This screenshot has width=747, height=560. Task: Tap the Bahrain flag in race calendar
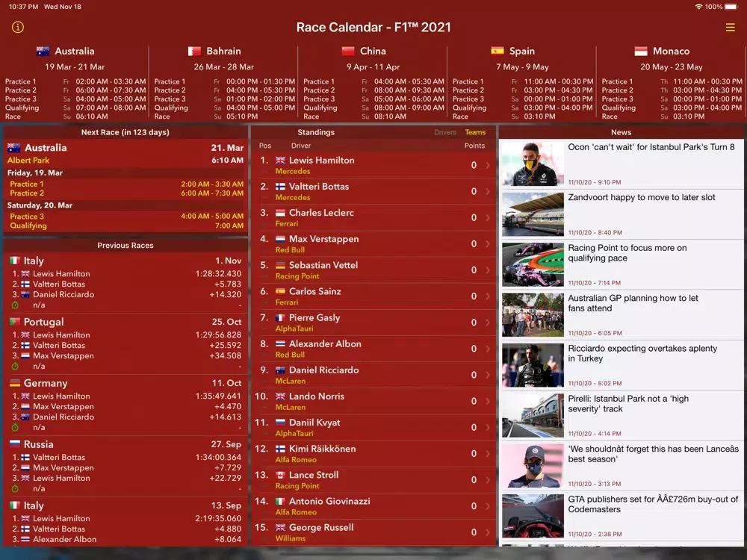[194, 51]
